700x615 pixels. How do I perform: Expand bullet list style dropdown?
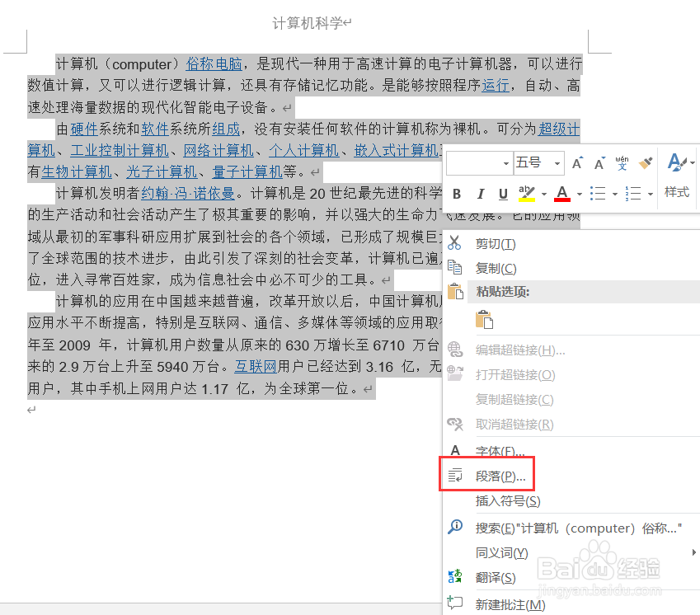point(615,194)
